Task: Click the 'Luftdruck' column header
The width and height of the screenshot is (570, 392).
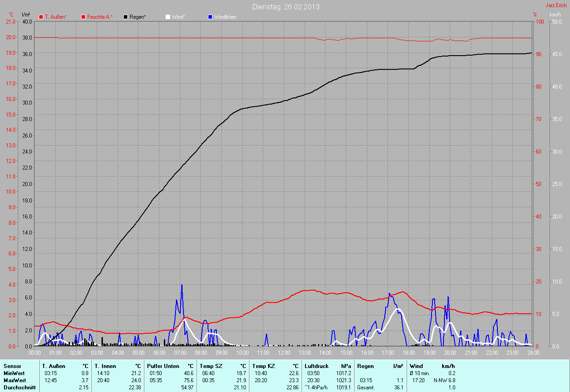Action: [x=317, y=366]
